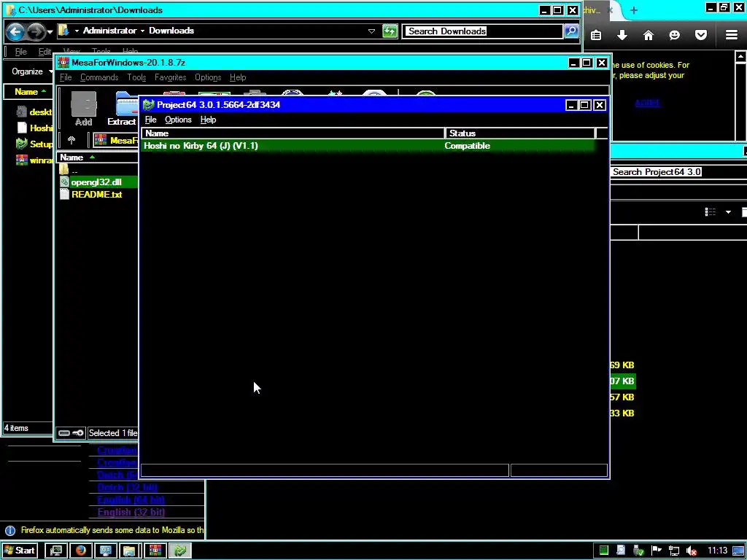Click the Compatible status cell

pyautogui.click(x=468, y=146)
